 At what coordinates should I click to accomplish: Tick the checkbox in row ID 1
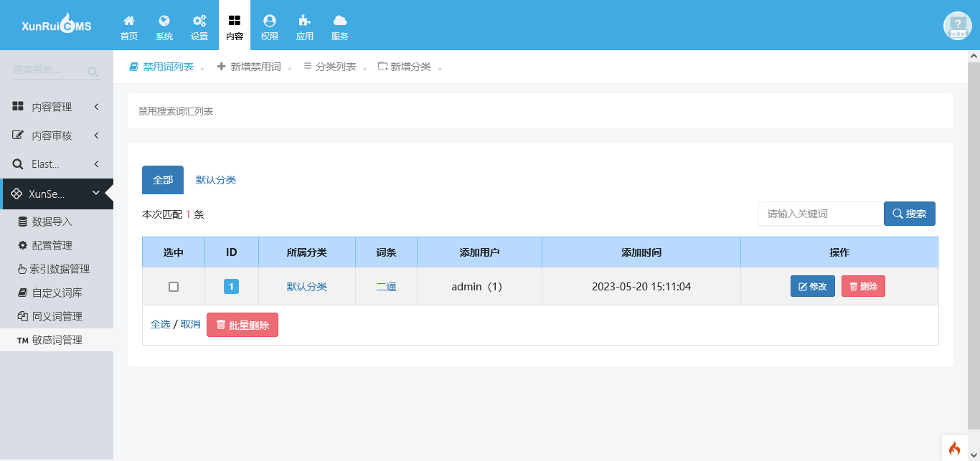(x=174, y=287)
